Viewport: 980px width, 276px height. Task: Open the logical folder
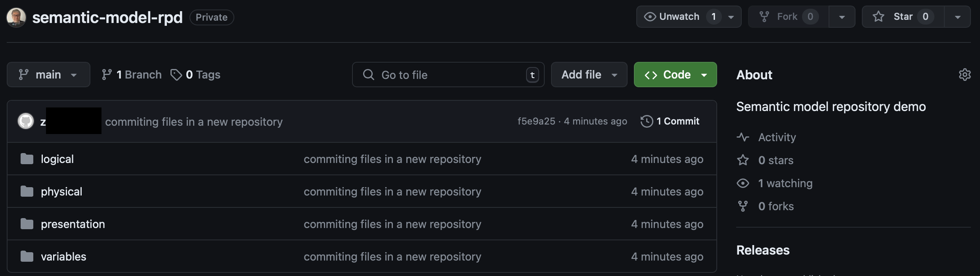57,159
